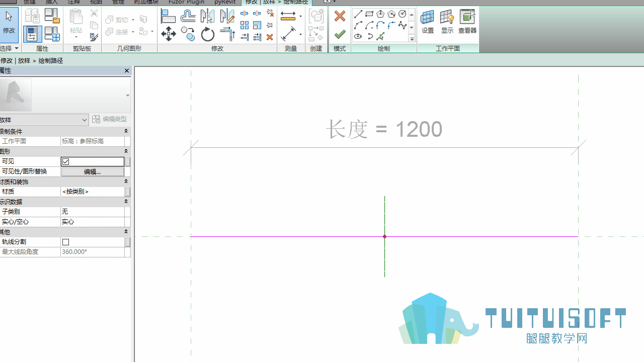Click the 材质 value field

tap(93, 192)
